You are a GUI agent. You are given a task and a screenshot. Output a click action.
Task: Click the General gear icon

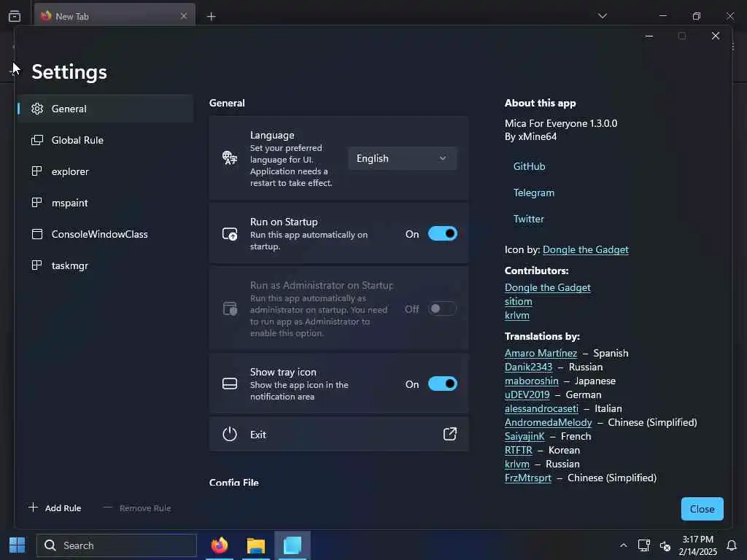tap(37, 109)
